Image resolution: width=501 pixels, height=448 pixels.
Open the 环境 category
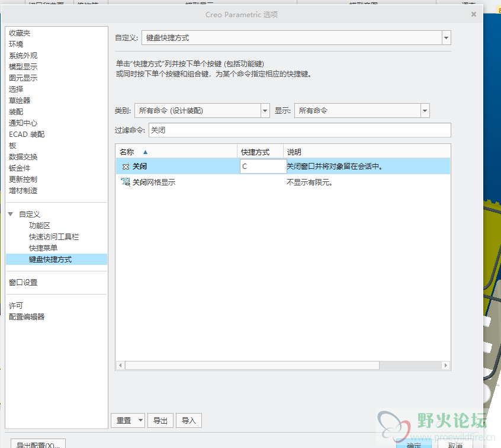pyautogui.click(x=16, y=44)
